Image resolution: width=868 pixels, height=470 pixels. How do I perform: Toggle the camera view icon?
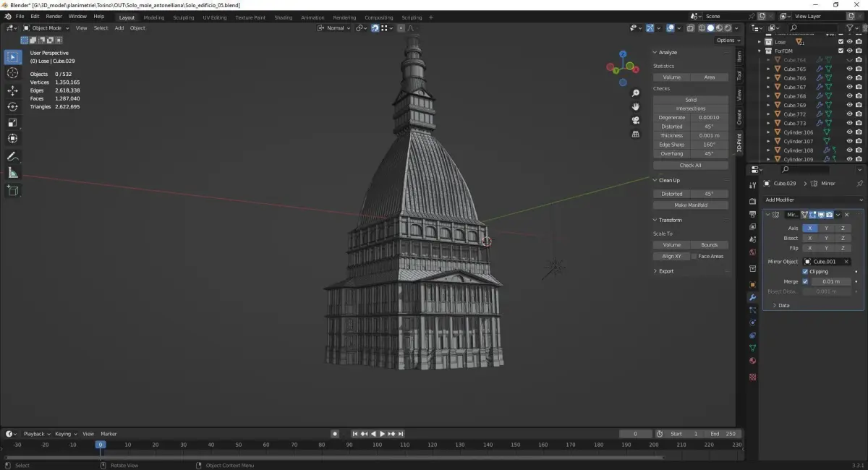point(636,120)
